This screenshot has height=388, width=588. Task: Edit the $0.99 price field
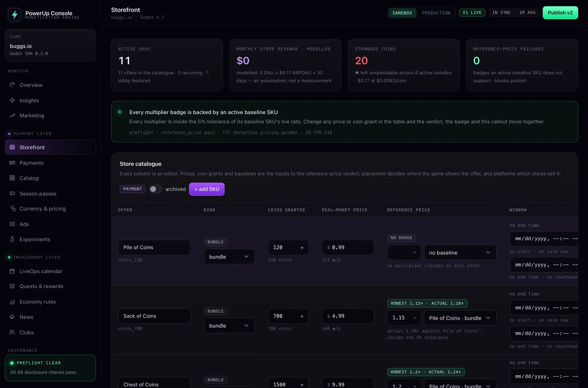[348, 248]
